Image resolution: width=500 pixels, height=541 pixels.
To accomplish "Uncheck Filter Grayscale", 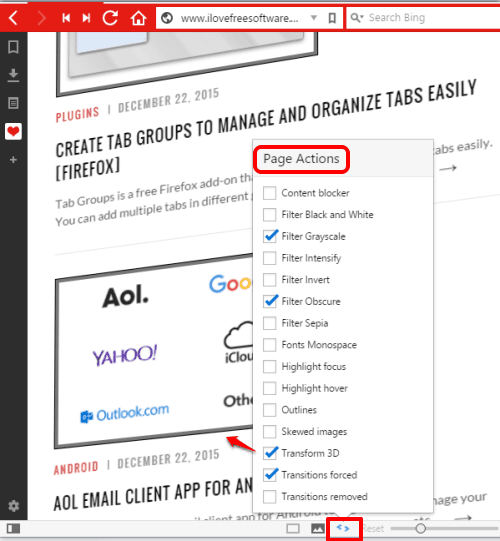I will pyautogui.click(x=270, y=236).
